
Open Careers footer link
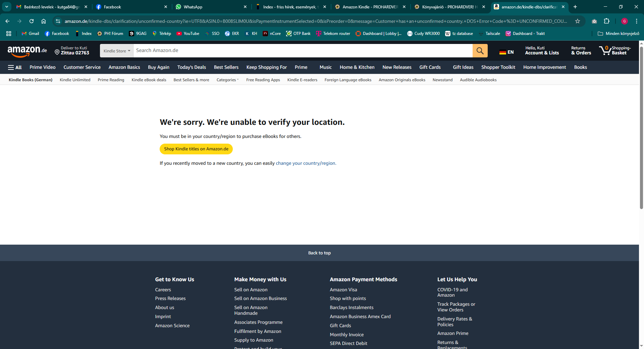[163, 290]
